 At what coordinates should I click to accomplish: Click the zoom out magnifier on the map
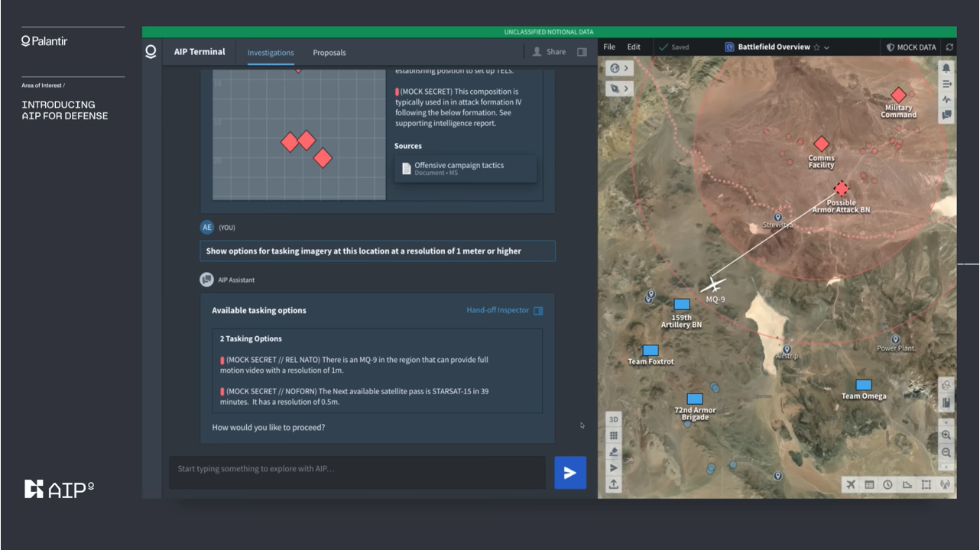[x=946, y=452]
